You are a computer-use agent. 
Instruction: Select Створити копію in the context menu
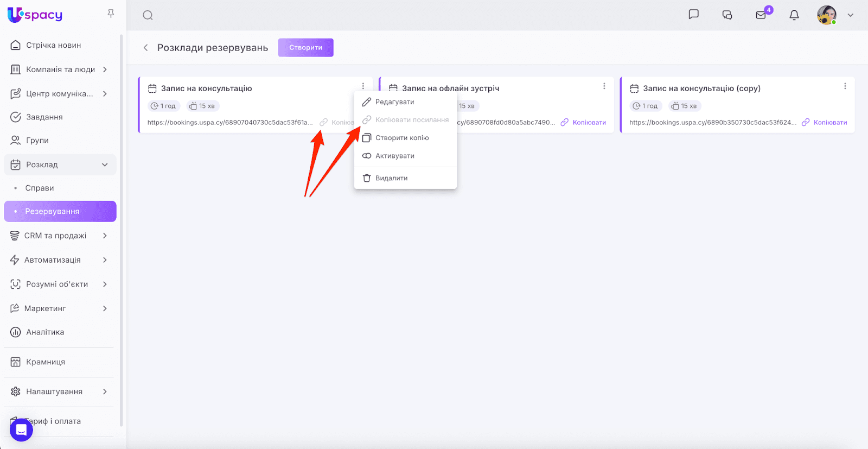pos(401,138)
